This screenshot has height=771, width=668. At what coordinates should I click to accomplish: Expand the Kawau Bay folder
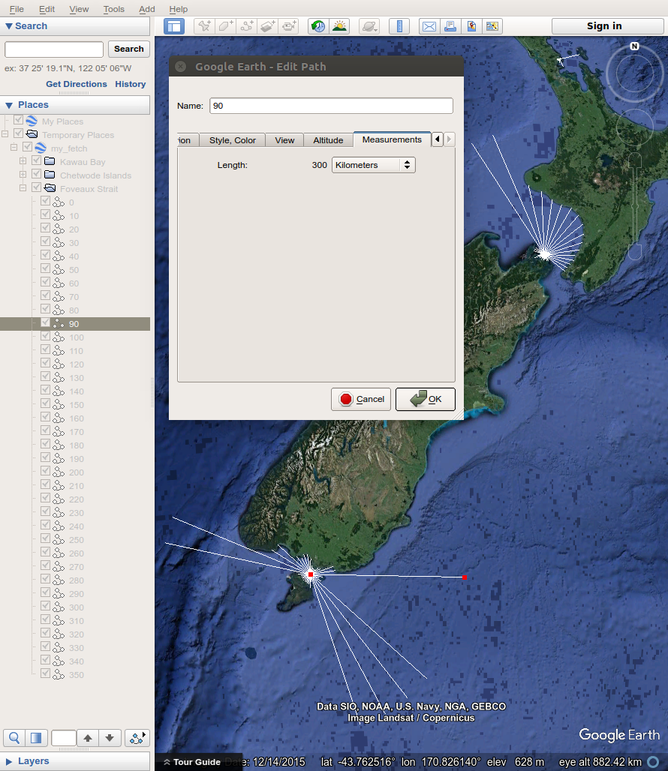tap(23, 161)
